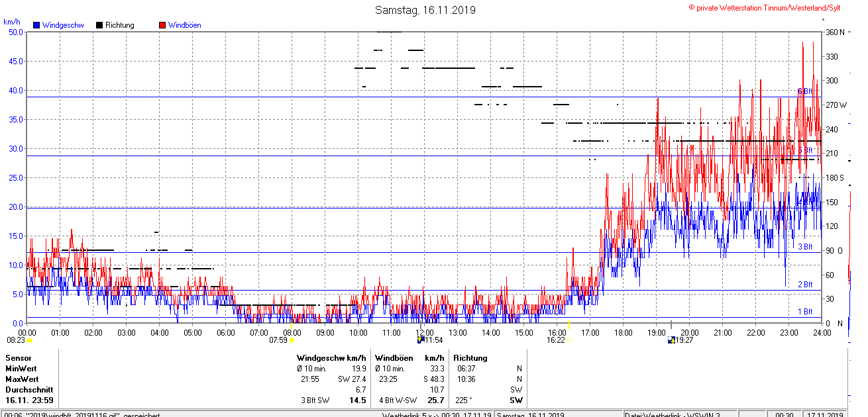Image resolution: width=868 pixels, height=417 pixels.
Task: Click the 19.9 minimum wind speed value
Action: [359, 368]
